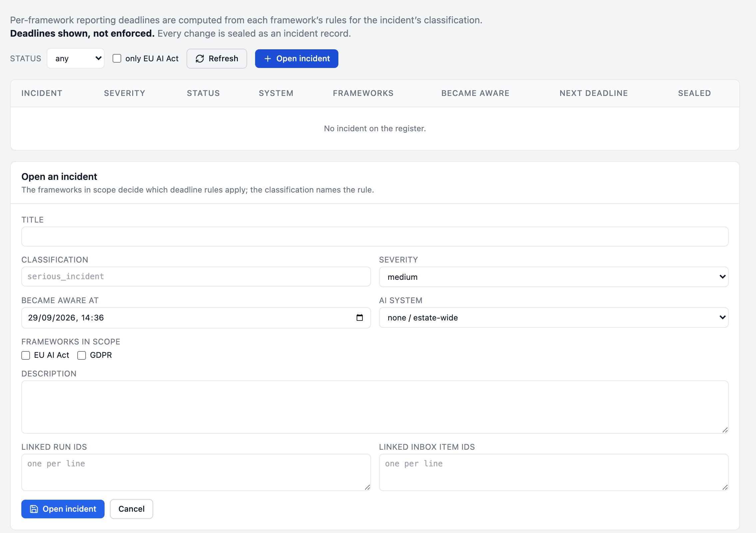Focus the Title input field
Screen dimensions: 756x533
click(375, 237)
